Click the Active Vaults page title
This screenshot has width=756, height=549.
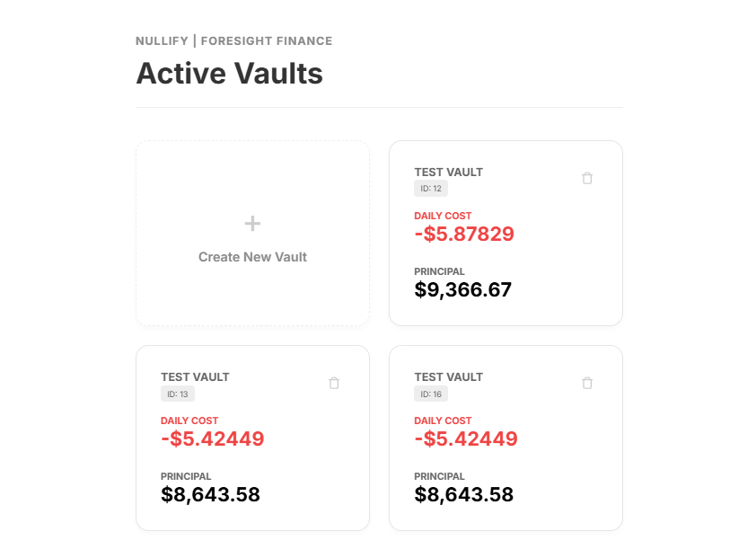coord(229,73)
